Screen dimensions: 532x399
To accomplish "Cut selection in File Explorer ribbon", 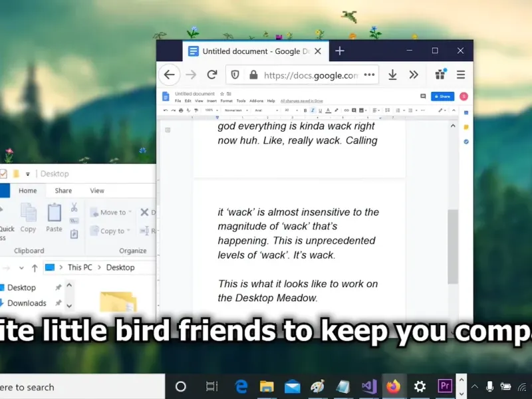I will click(x=74, y=207).
